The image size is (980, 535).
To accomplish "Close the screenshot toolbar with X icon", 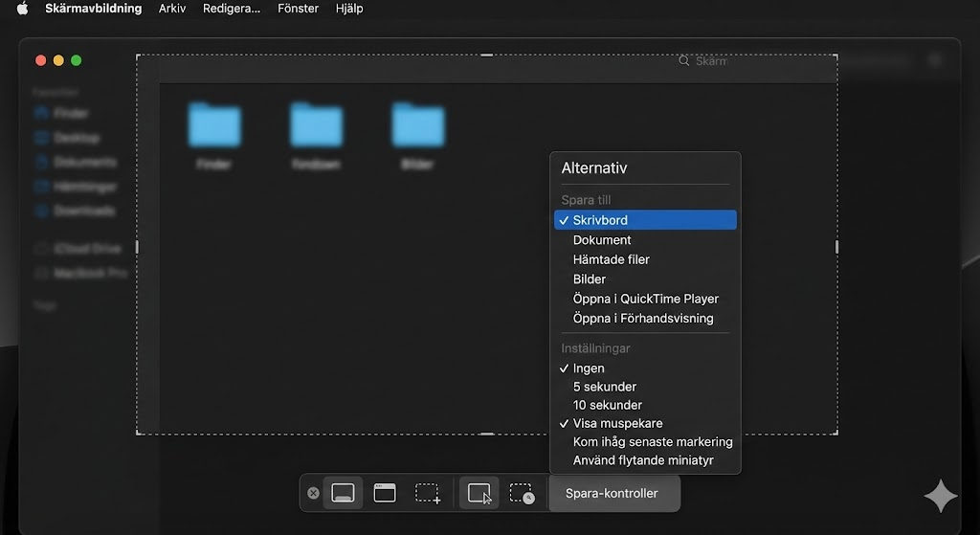I will (313, 493).
